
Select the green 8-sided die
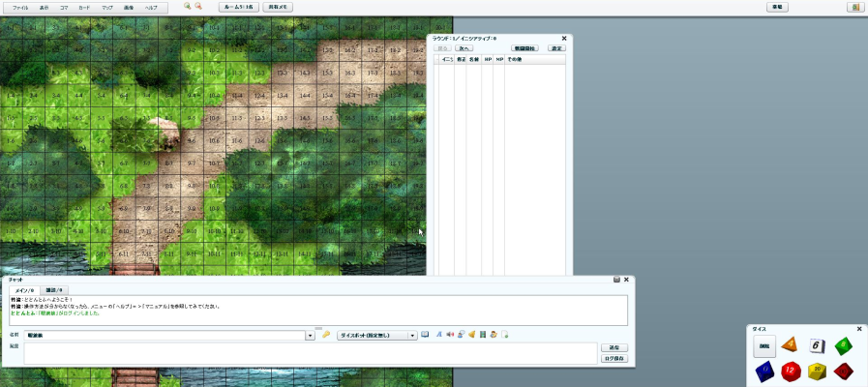(x=844, y=345)
